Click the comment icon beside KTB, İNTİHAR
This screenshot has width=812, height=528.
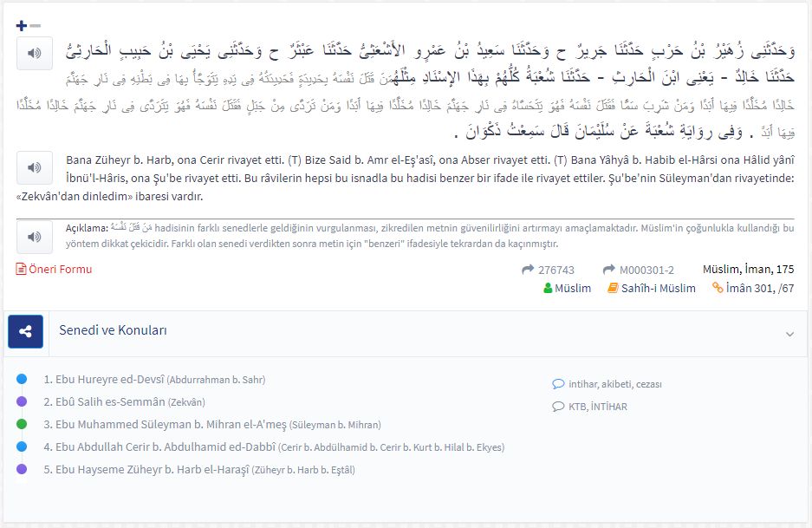click(x=558, y=407)
